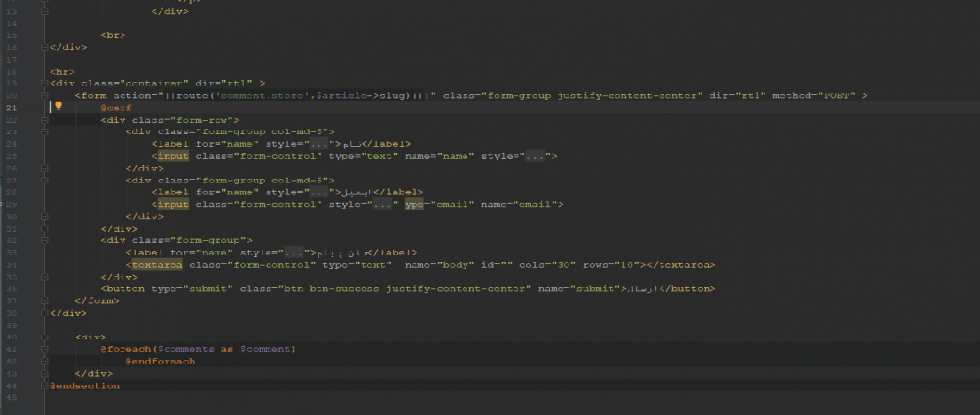
Task: Click class="container" on line 19
Action: tap(135, 83)
